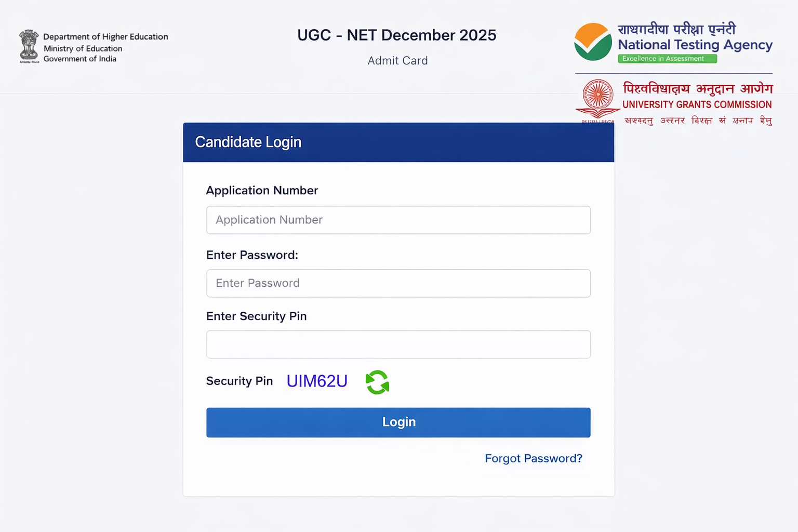Click the National Testing Agency checkmark logo
Screen dimensions: 798x532
point(593,42)
